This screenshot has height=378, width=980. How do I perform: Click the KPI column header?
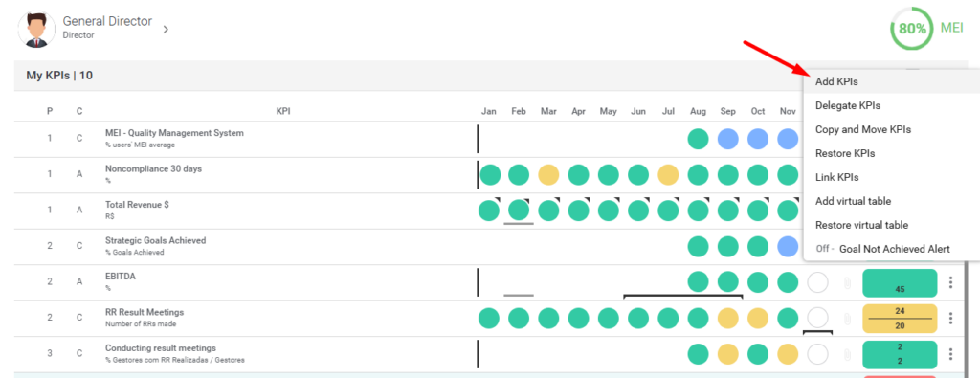pyautogui.click(x=283, y=111)
